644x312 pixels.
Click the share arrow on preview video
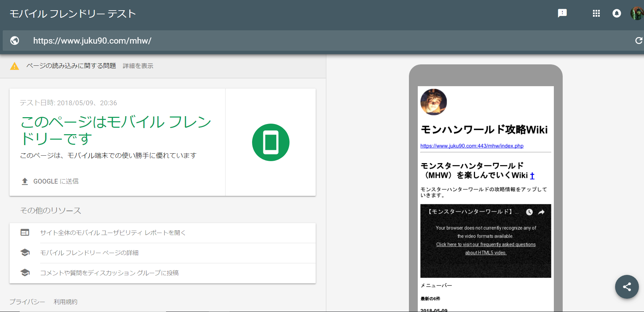pyautogui.click(x=541, y=212)
